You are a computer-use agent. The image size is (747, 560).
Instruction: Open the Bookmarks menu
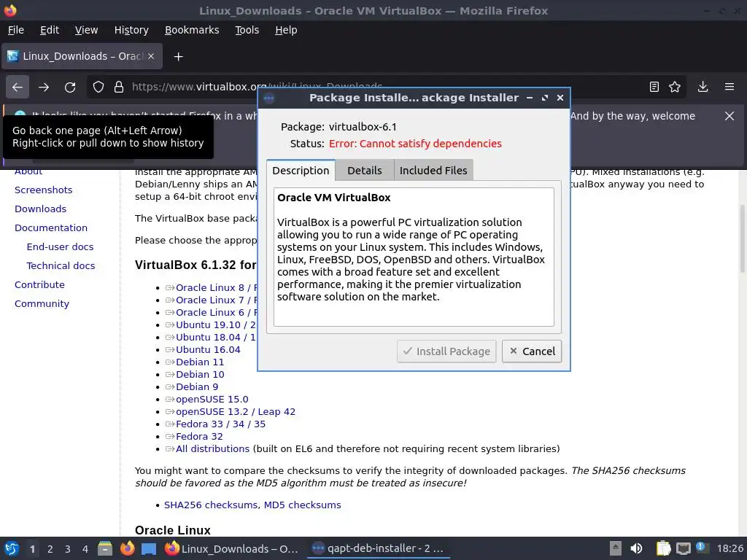coord(192,30)
